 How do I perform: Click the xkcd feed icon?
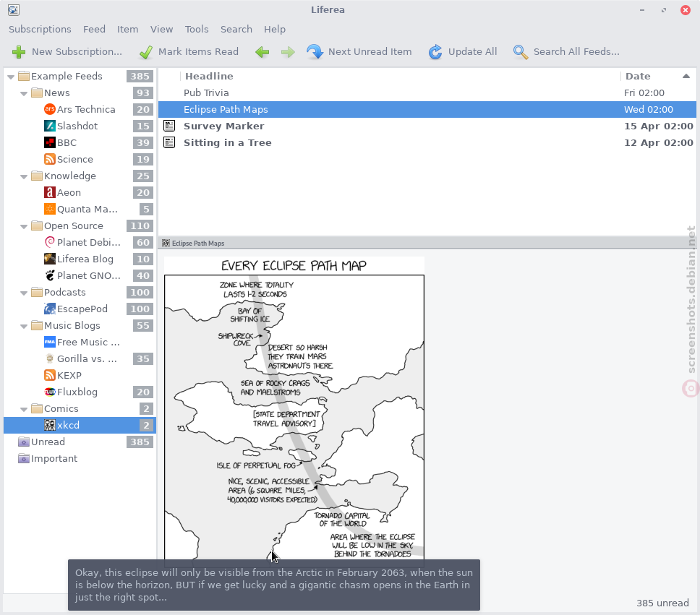coord(50,425)
